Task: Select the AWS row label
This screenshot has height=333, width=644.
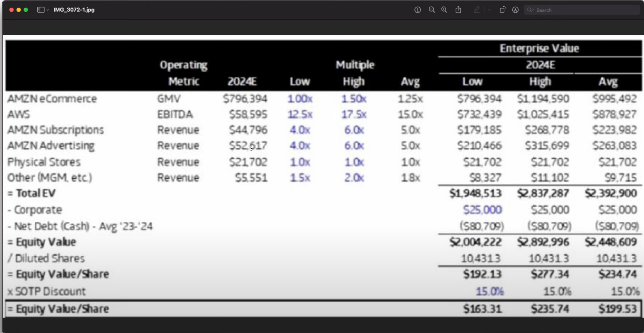Action: (18, 114)
